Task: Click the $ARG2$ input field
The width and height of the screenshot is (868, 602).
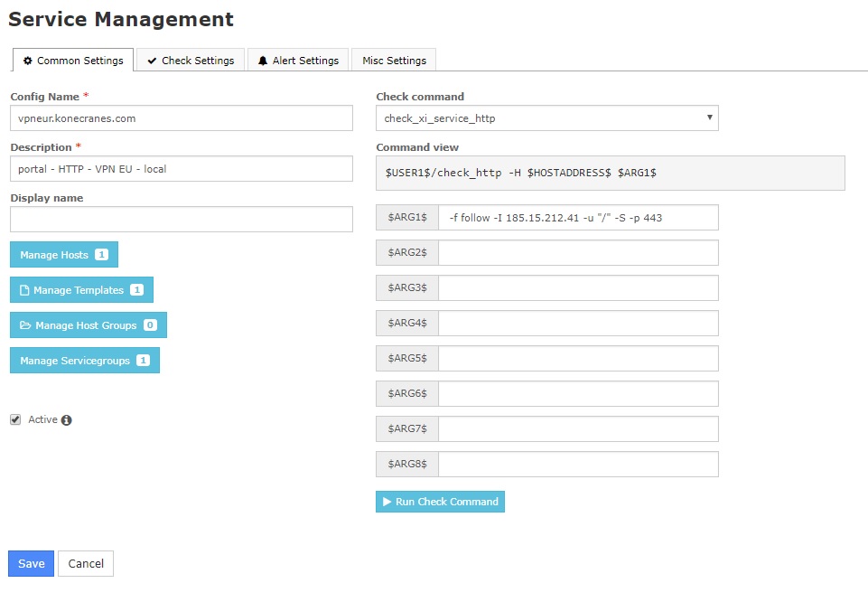Action: click(578, 253)
